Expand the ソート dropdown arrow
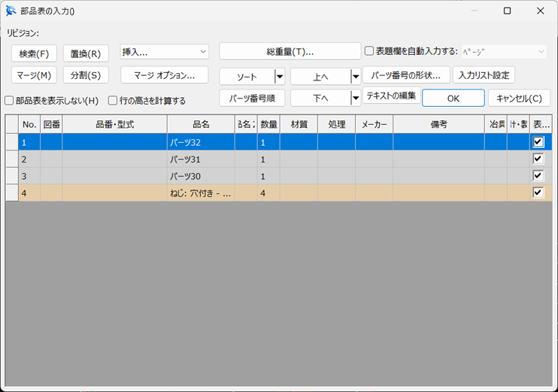The image size is (558, 392). pos(280,77)
